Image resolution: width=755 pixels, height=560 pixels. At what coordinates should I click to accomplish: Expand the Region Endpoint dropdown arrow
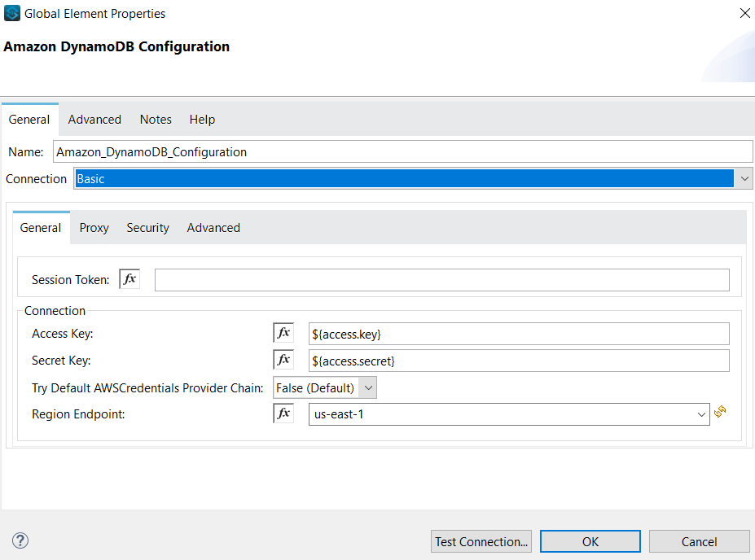[701, 414]
